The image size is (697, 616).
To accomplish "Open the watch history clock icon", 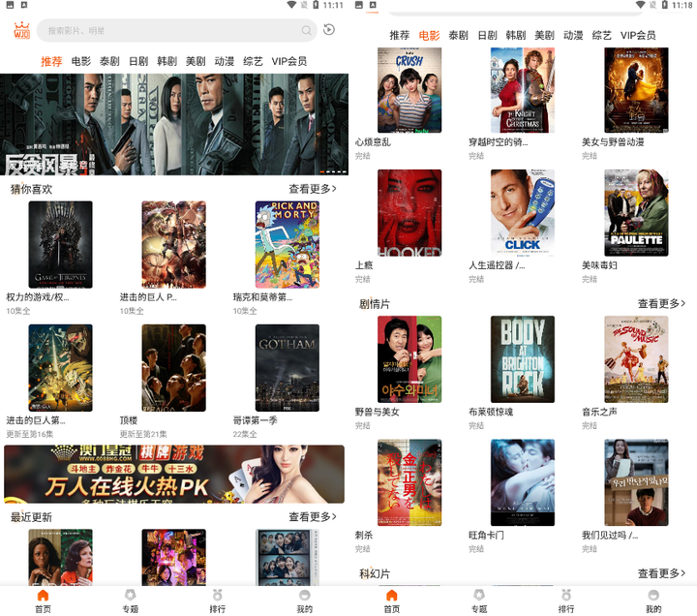I will (329, 30).
